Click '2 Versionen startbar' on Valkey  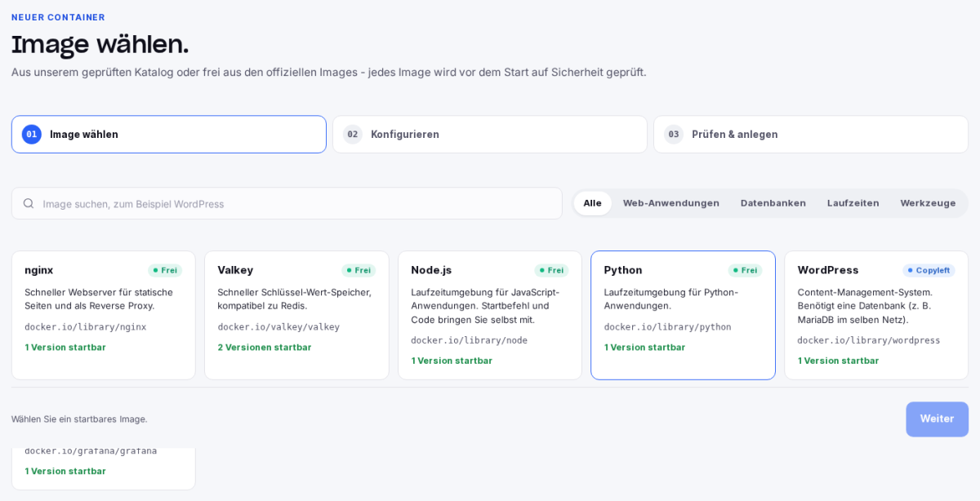265,347
